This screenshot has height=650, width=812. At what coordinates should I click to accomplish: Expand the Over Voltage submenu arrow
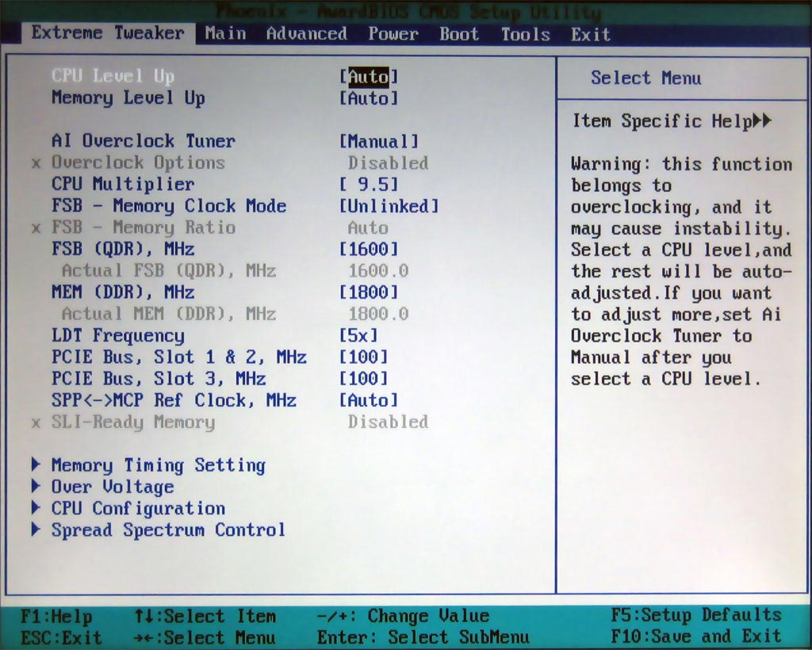click(x=36, y=486)
